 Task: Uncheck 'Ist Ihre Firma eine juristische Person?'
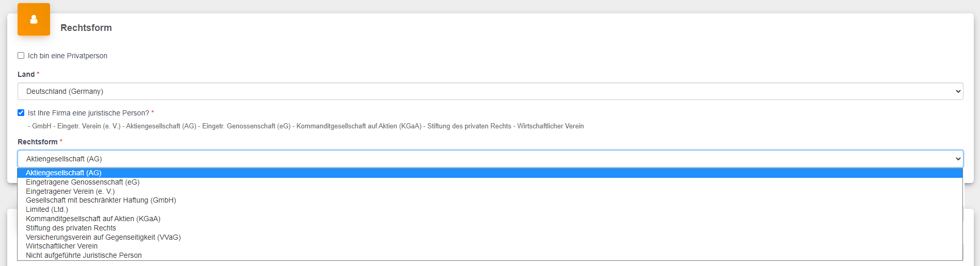tap(21, 113)
